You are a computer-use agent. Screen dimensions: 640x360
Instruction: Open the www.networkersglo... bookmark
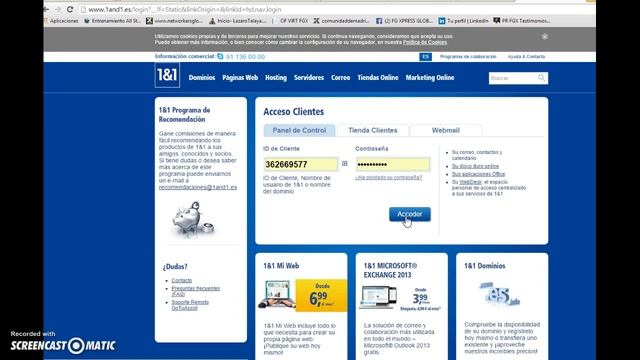click(x=175, y=20)
